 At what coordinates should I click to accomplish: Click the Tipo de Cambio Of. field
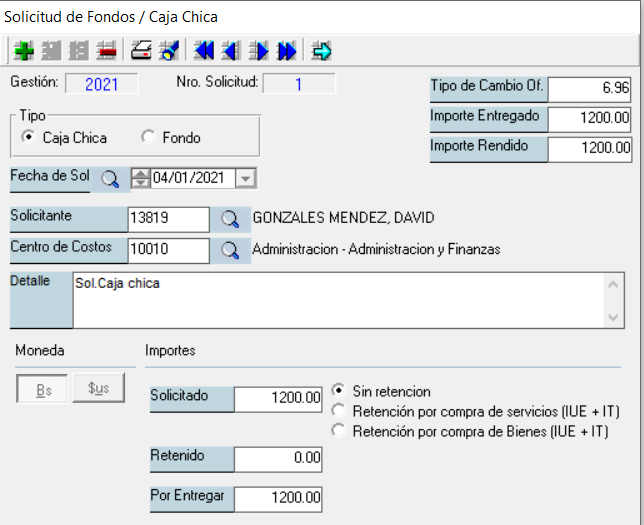coord(589,89)
